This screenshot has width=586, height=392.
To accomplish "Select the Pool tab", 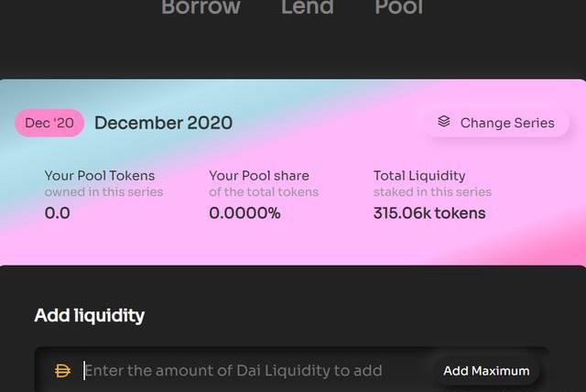I will [398, 7].
